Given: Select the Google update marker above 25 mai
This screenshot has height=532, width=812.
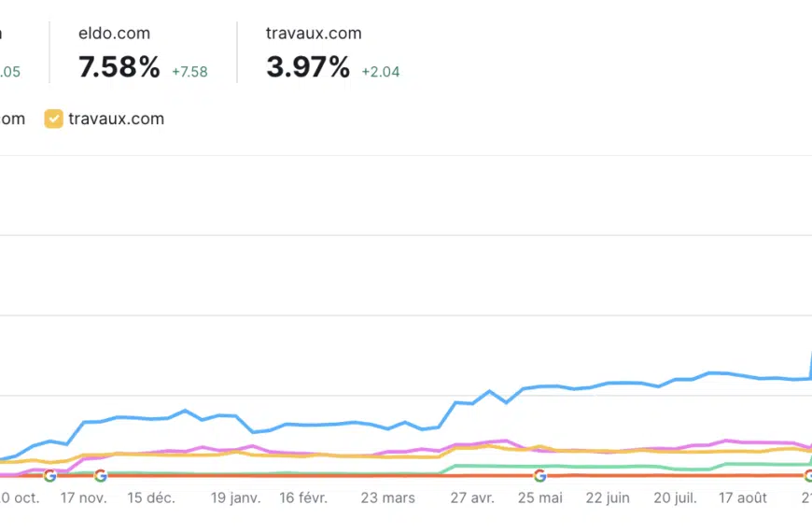Looking at the screenshot, I should pyautogui.click(x=539, y=476).
